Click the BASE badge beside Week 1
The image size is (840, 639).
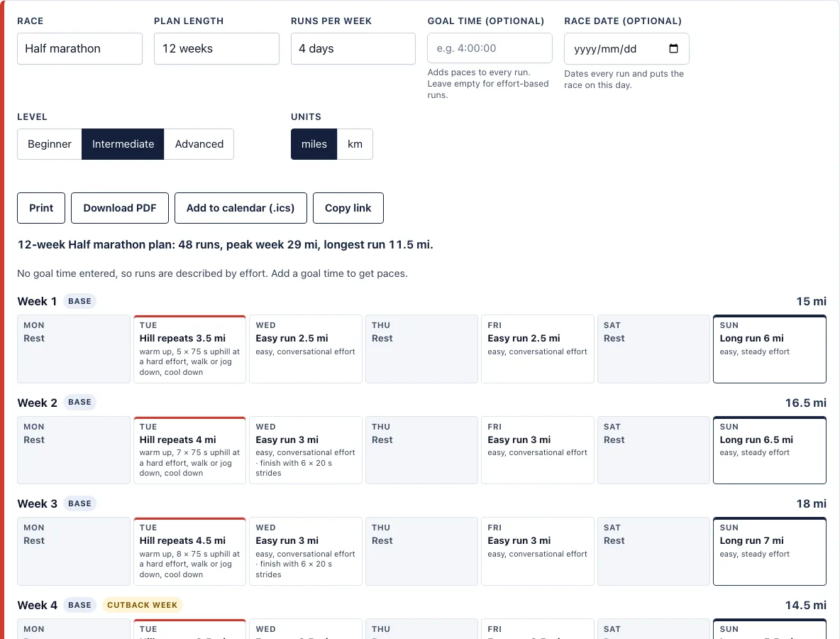point(80,301)
